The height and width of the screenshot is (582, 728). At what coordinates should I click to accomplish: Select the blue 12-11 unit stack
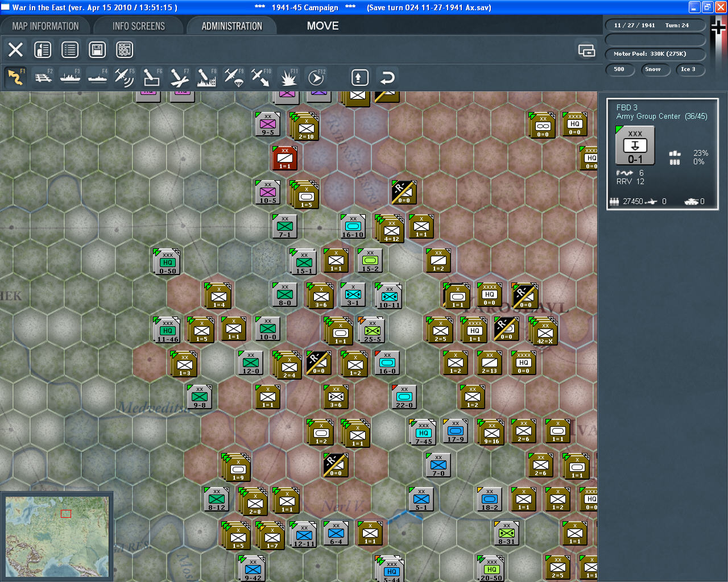pyautogui.click(x=303, y=534)
